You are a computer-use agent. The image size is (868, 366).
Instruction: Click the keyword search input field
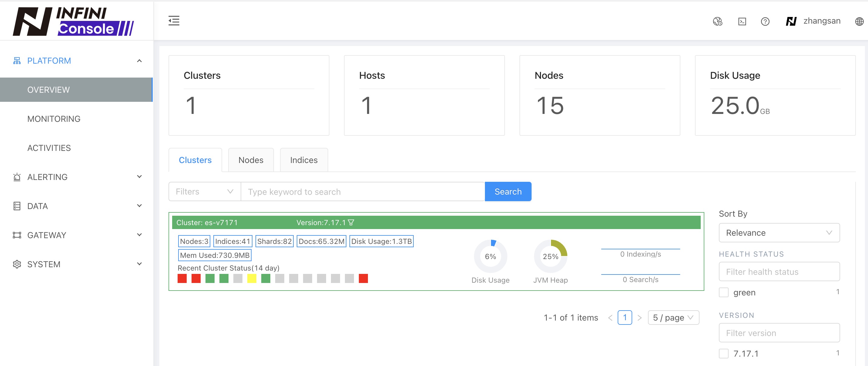pos(362,191)
